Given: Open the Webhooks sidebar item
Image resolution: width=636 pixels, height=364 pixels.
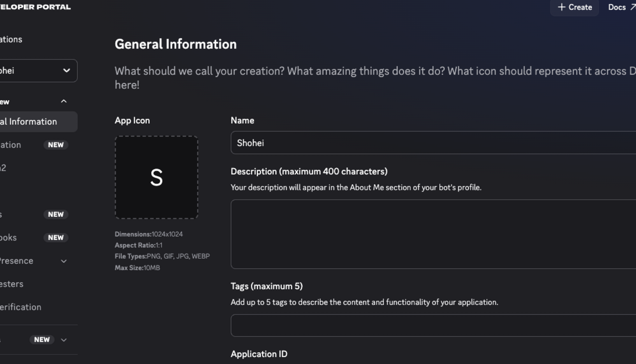Looking at the screenshot, I should 34,238.
